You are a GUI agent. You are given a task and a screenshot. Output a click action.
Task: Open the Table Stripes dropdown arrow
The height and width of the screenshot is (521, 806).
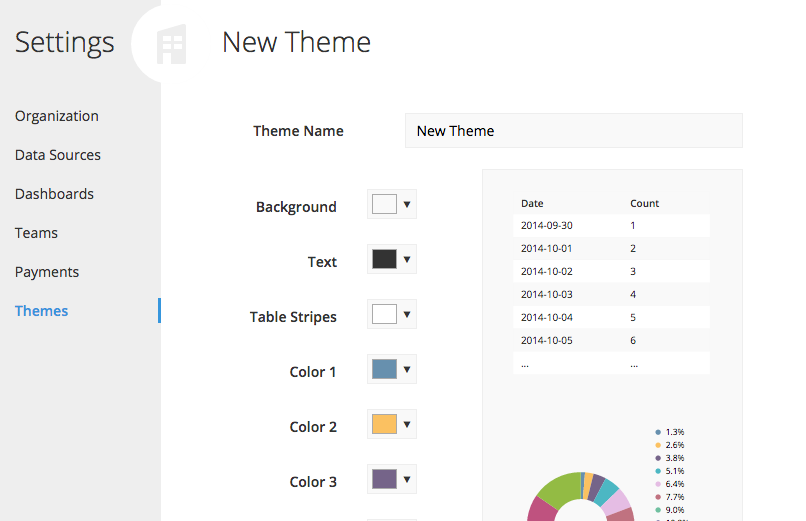(407, 314)
